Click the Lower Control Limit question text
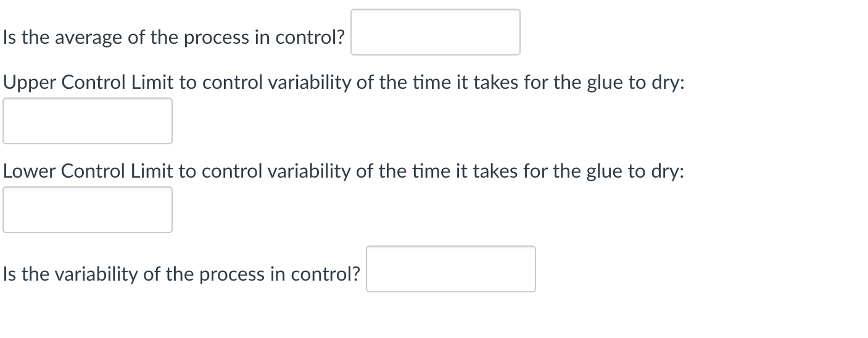This screenshot has height=338, width=868. 344,171
